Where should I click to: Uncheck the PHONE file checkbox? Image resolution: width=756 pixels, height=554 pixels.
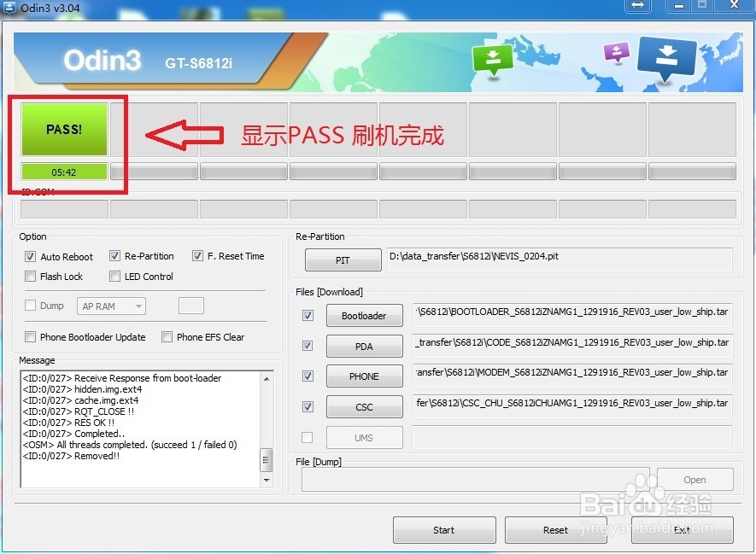pyautogui.click(x=308, y=376)
